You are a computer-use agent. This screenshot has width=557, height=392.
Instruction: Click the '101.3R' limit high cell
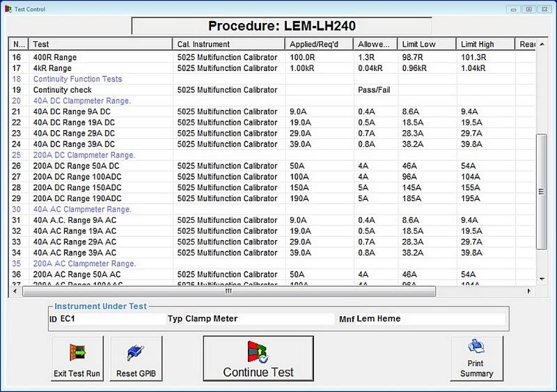pos(485,57)
